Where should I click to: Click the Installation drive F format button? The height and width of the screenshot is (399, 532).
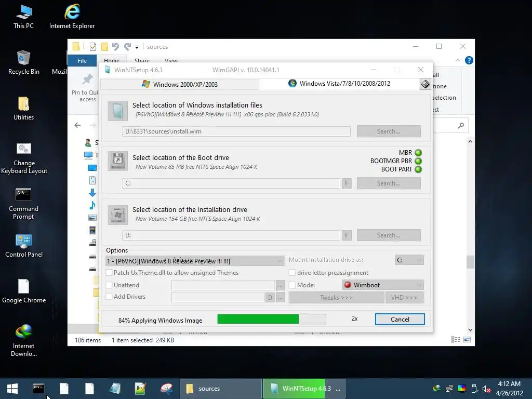click(x=347, y=235)
